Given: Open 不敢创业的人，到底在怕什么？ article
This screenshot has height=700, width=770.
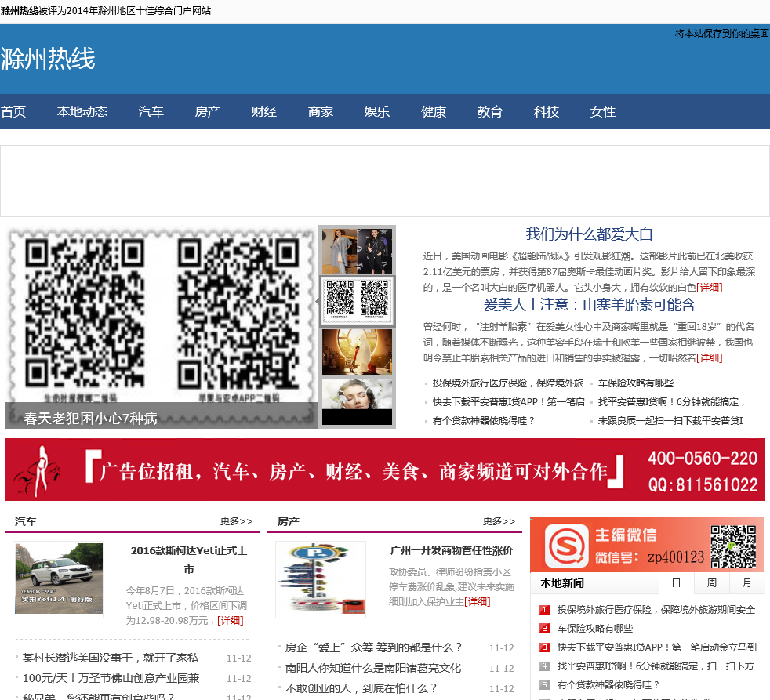Looking at the screenshot, I should 361,689.
